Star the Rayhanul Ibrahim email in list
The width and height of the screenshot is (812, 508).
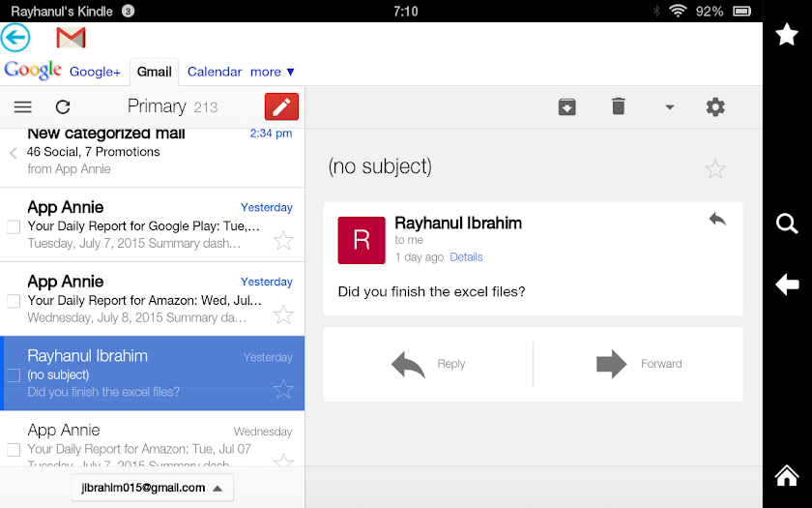coord(283,389)
